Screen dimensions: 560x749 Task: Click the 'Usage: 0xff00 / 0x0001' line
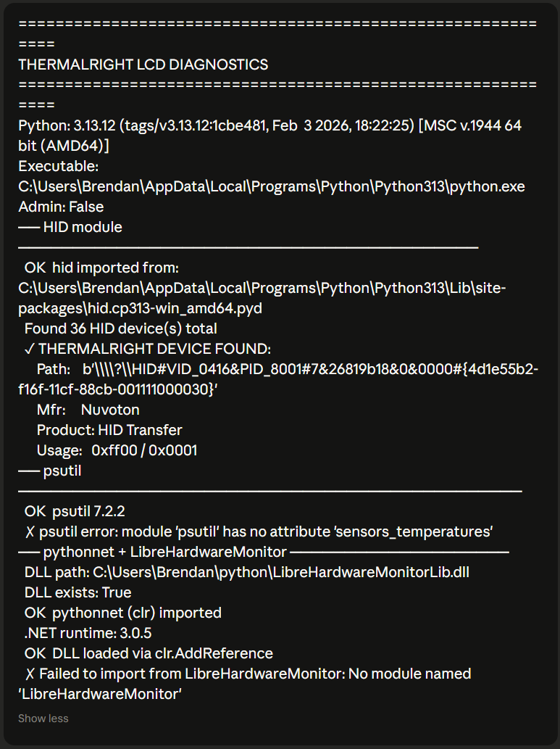pos(117,450)
